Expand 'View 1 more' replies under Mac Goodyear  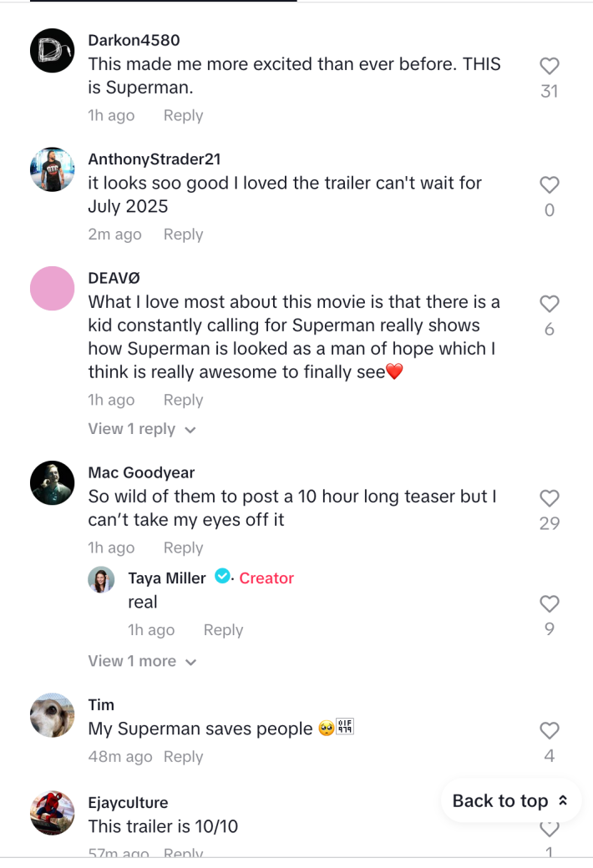pos(134,660)
